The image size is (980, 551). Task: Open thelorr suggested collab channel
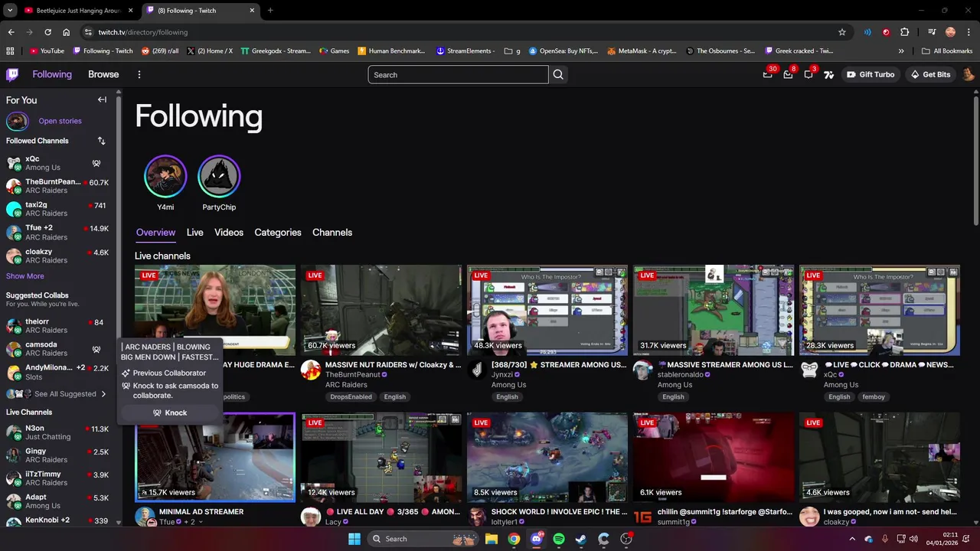coord(57,326)
